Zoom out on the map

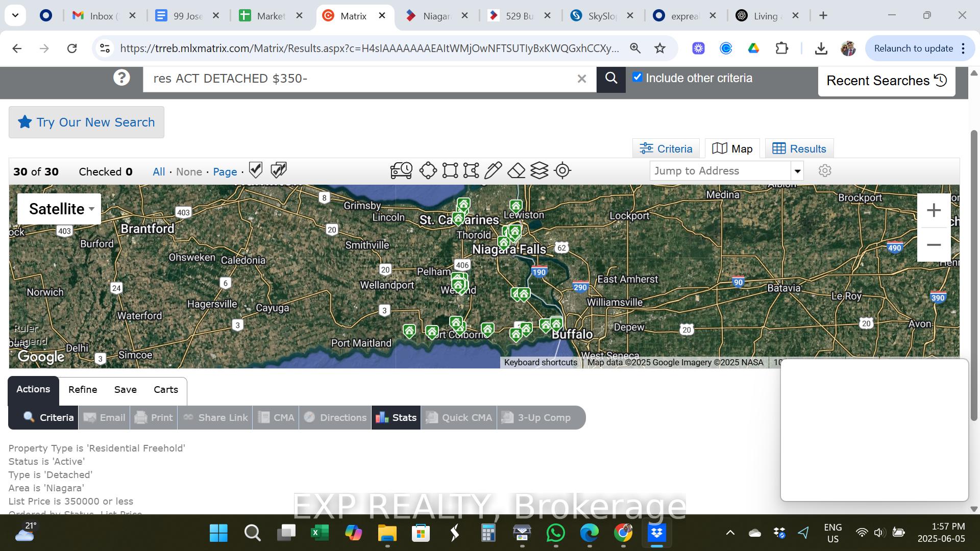click(x=934, y=245)
